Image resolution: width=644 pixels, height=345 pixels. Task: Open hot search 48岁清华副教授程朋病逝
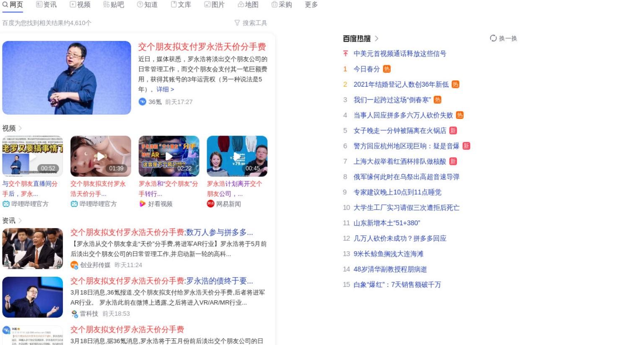point(390,270)
